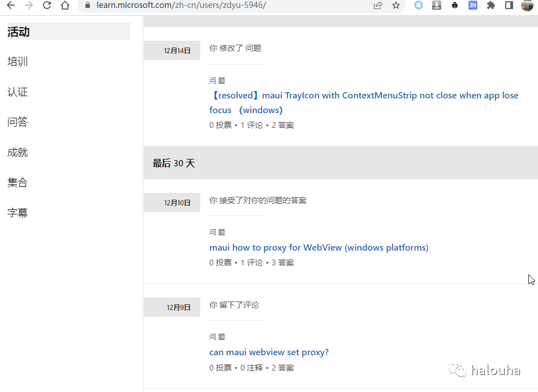538x392 pixels.
Task: Click the 0 投票 • 0 注释 • 2 答案 stats
Action: click(252, 368)
